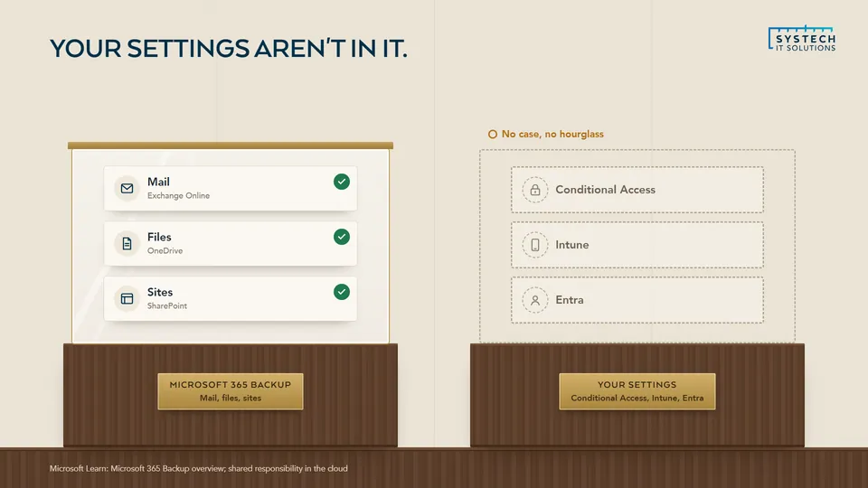Screen dimensions: 868x488
Task: Click the "Exchange Online" subtitle
Action: [x=178, y=196]
